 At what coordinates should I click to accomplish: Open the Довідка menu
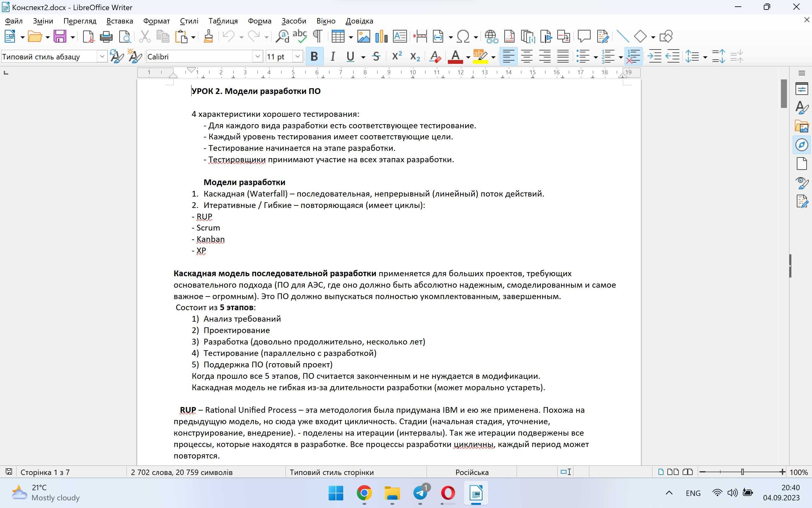[x=359, y=21]
